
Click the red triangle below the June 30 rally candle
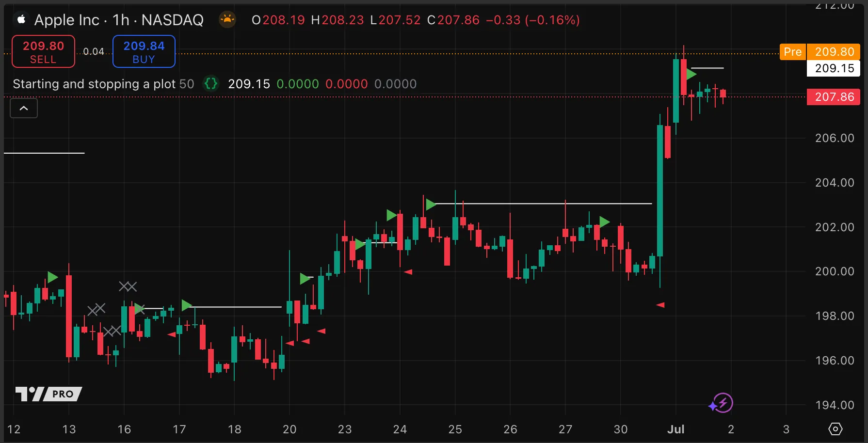tap(660, 305)
